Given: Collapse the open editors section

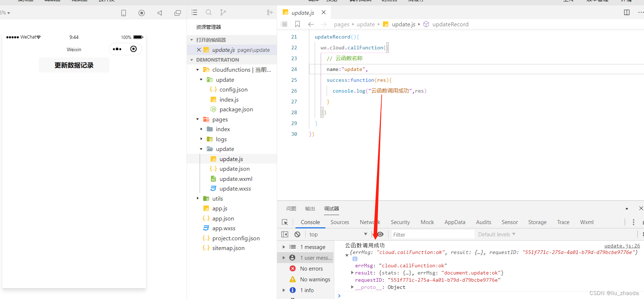Looking at the screenshot, I should tap(192, 40).
